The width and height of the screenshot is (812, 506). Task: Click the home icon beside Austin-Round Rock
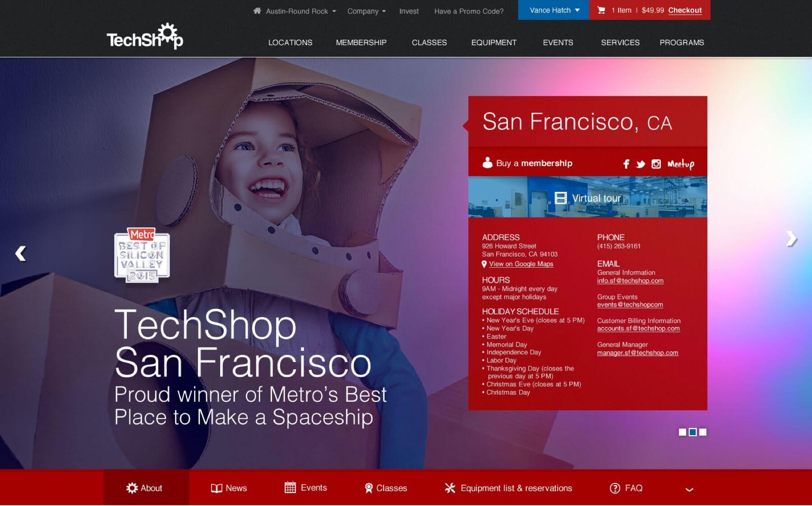257,10
